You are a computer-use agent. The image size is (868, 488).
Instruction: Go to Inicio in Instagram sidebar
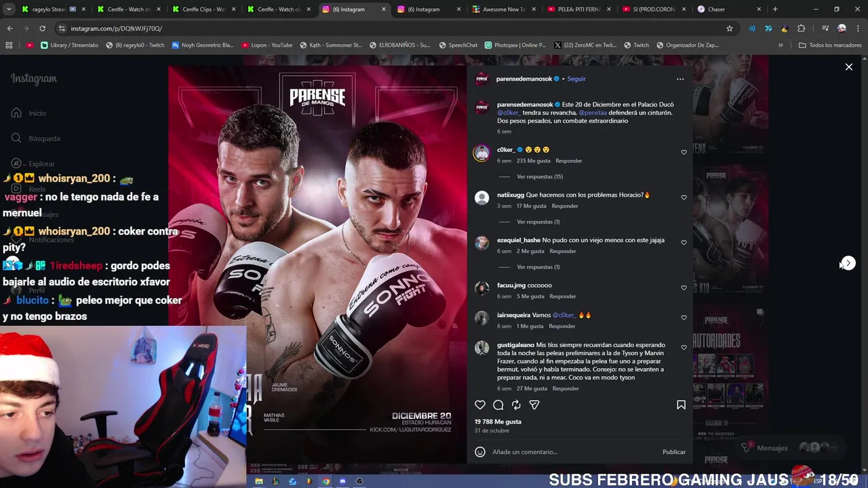28,113
